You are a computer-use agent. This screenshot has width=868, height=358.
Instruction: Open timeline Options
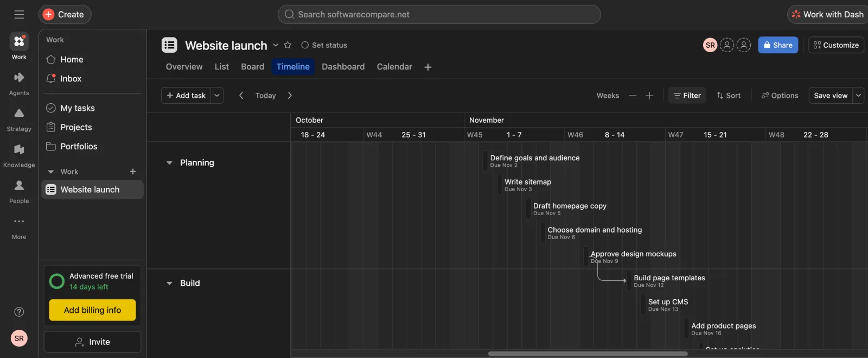(x=780, y=96)
